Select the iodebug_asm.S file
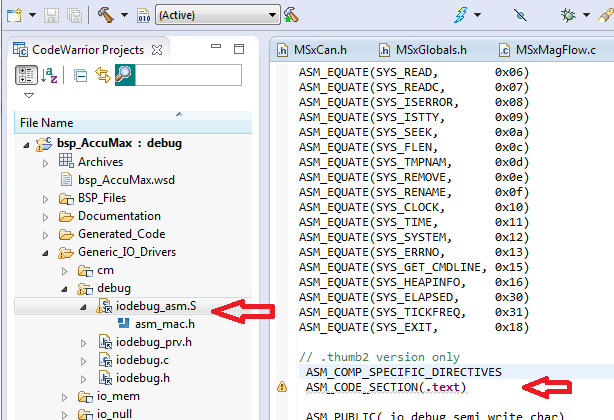 pos(156,306)
